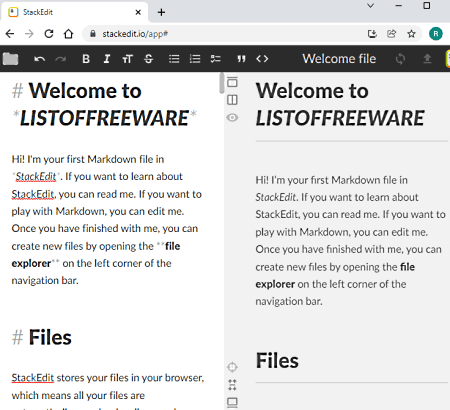This screenshot has width=450, height=410.
Task: Go back in browser history
Action: [x=10, y=34]
